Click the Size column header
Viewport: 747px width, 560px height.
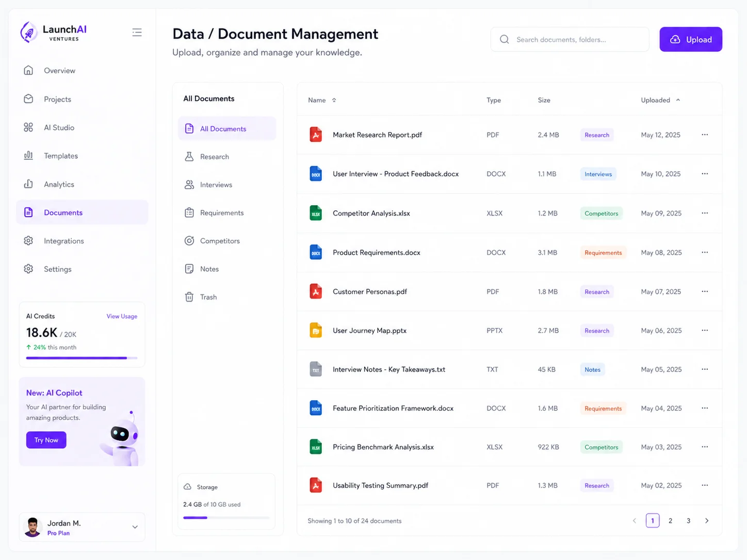[544, 100]
